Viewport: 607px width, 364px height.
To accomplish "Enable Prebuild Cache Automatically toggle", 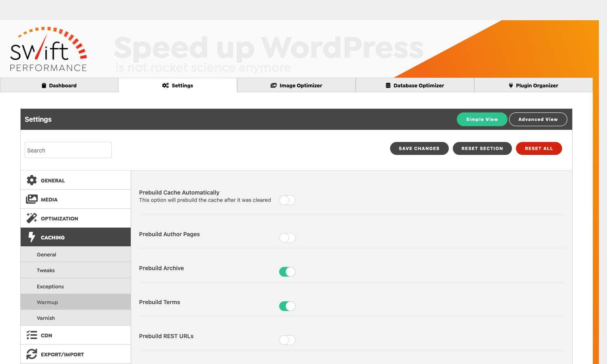I will (x=287, y=200).
